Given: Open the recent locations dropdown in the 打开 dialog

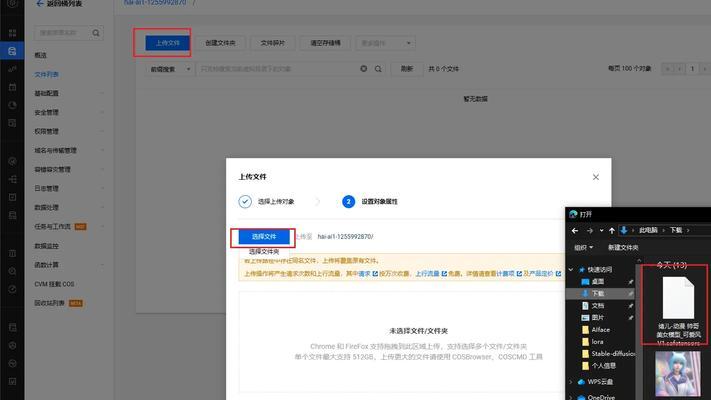Looking at the screenshot, I should 601,230.
